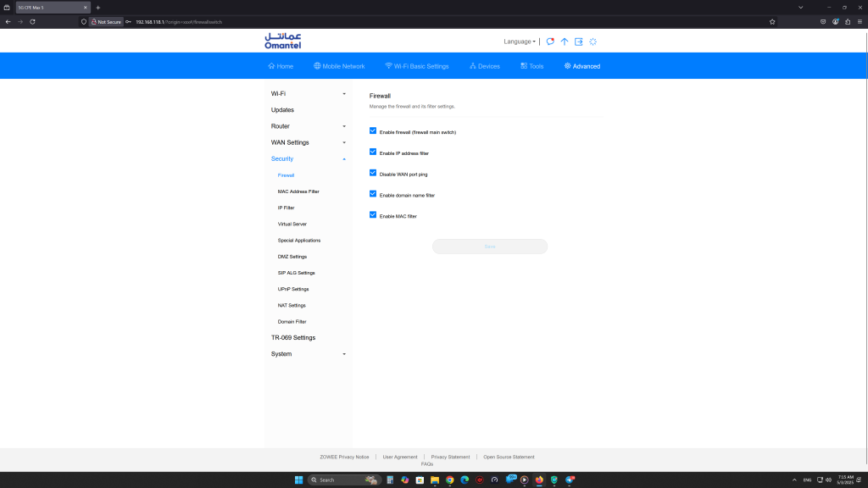Click the upward arrow update icon

(565, 42)
